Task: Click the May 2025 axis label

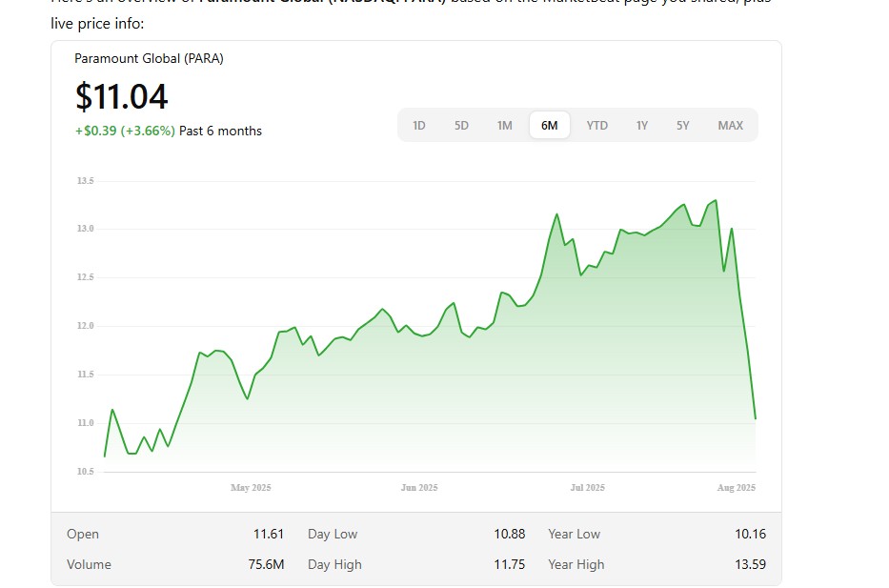Action: (x=251, y=488)
